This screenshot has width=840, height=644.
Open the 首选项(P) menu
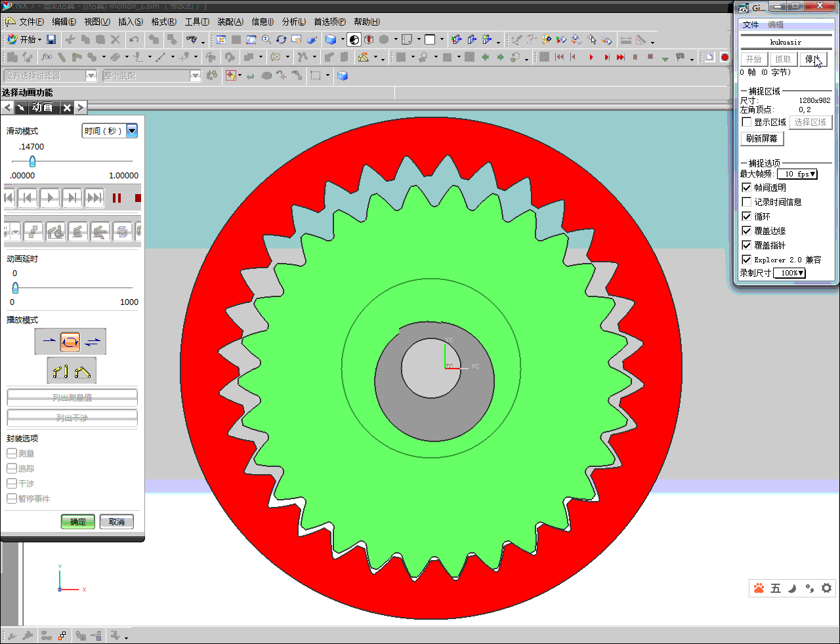[329, 22]
